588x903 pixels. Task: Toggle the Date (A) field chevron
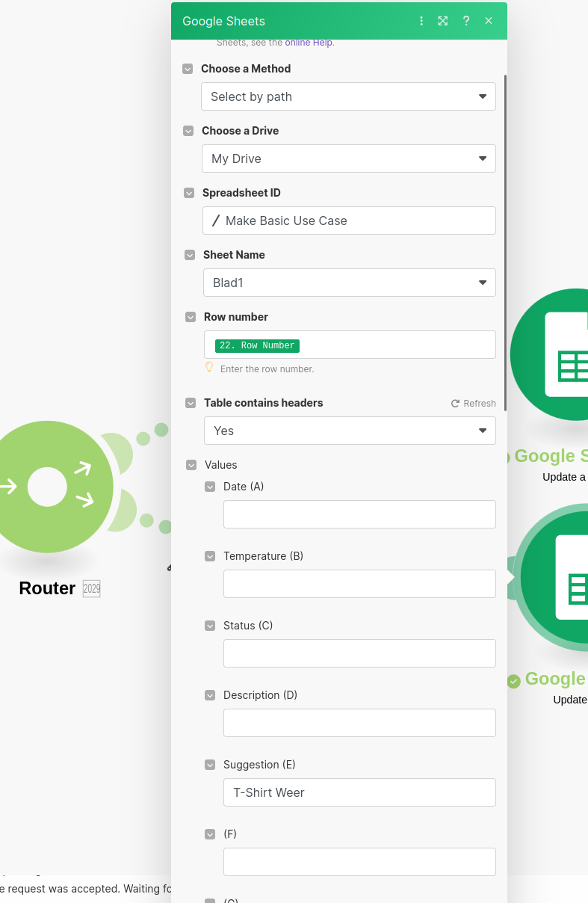(210, 487)
